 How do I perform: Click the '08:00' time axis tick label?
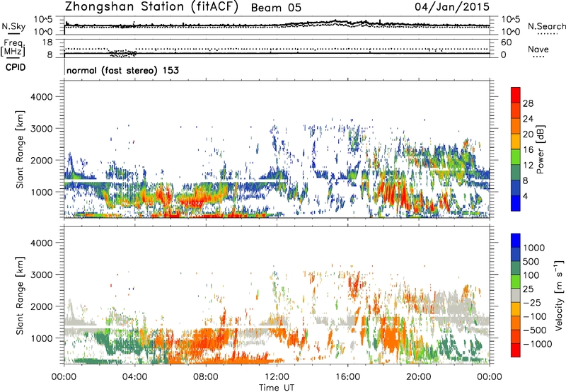coord(206,377)
